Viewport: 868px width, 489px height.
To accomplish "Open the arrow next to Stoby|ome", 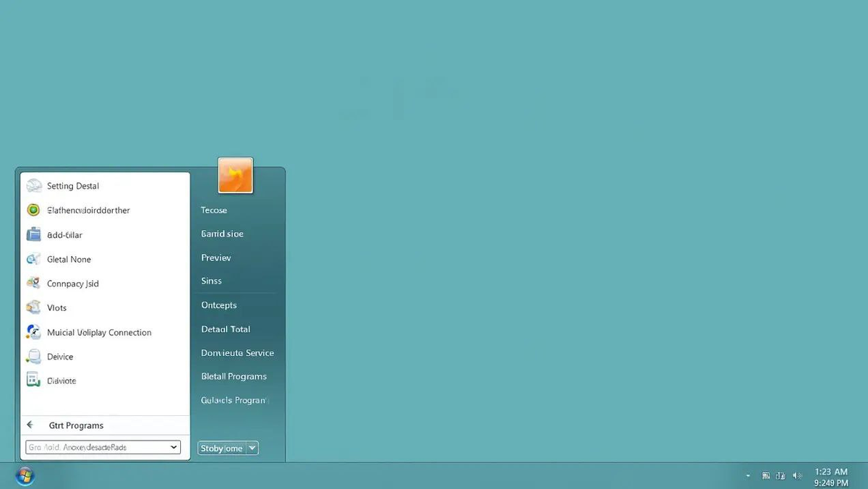I will [252, 448].
